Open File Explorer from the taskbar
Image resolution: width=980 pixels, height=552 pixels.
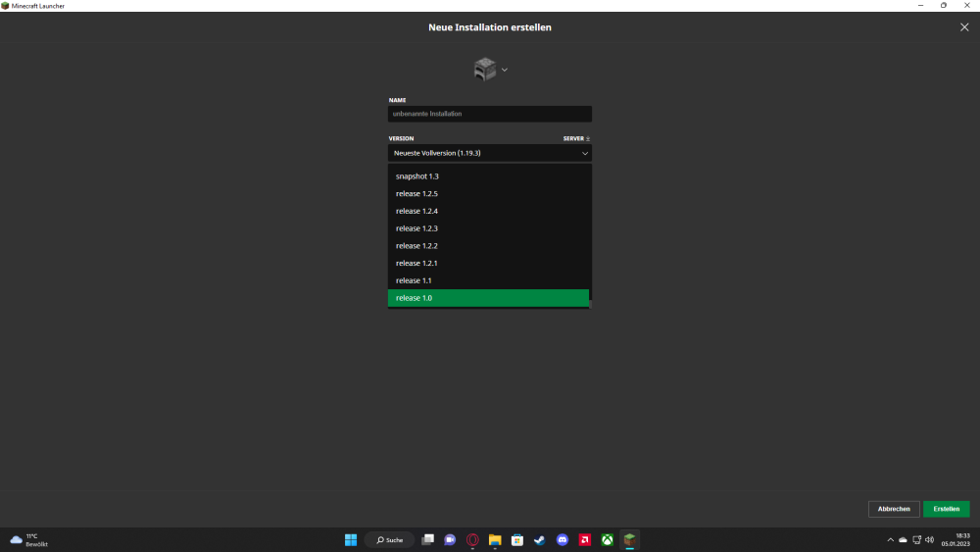click(495, 539)
